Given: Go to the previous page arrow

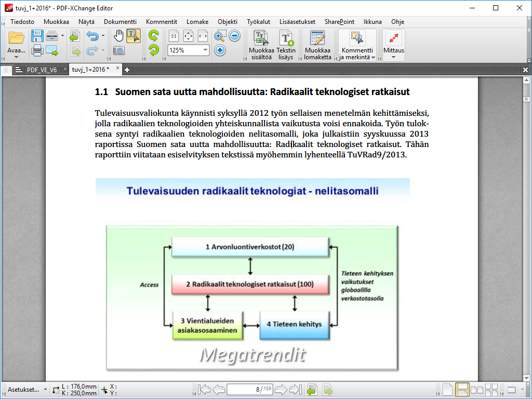Looking at the screenshot, I should 219,389.
